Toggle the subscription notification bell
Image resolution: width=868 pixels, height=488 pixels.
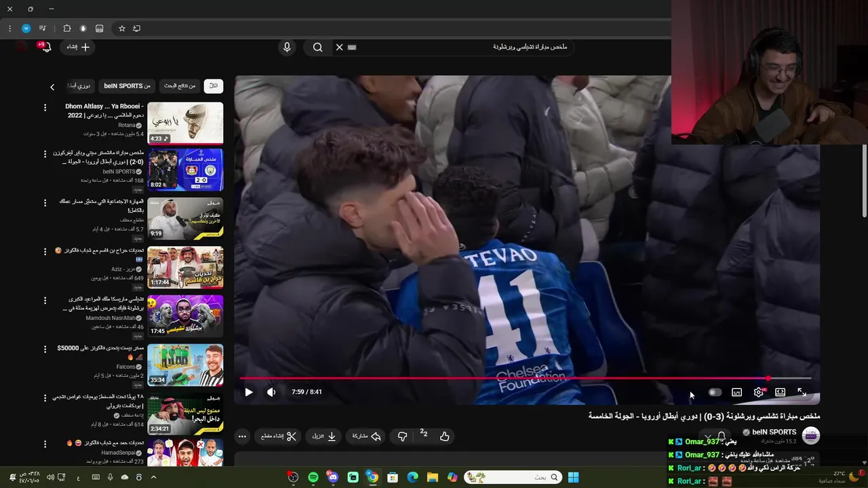722,436
